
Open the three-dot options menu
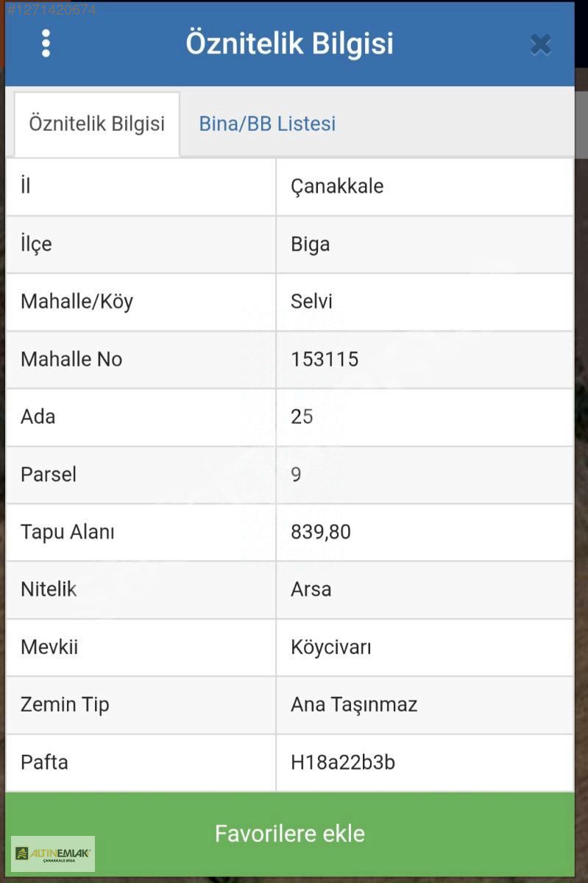point(46,43)
